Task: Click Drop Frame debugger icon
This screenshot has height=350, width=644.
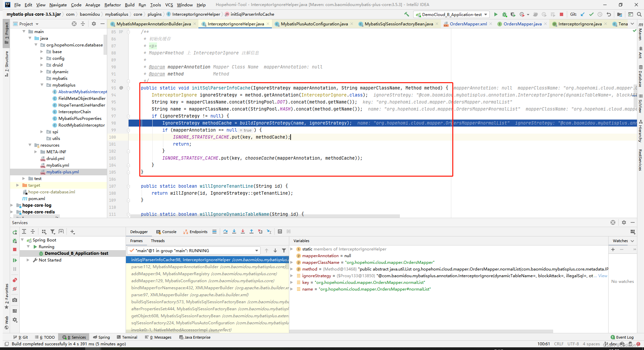Action: [x=260, y=231]
